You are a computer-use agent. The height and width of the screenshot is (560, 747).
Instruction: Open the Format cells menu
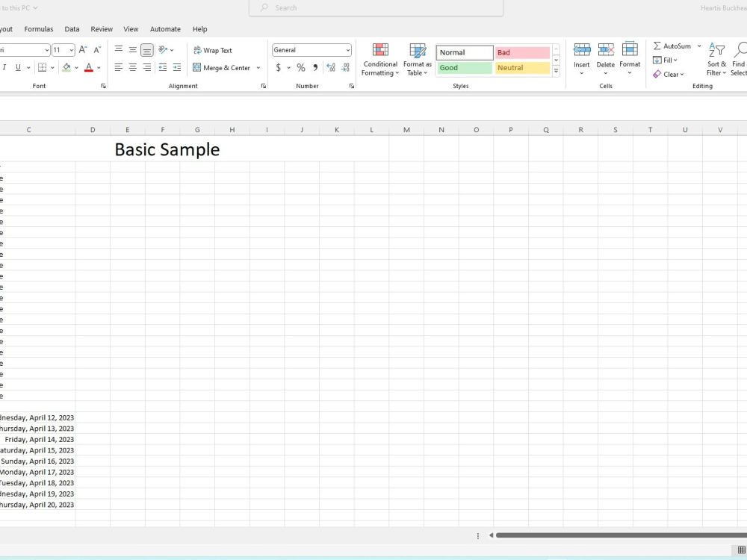630,59
